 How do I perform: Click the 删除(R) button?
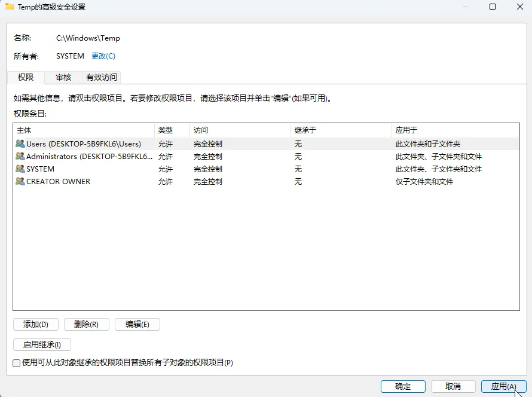coord(87,325)
